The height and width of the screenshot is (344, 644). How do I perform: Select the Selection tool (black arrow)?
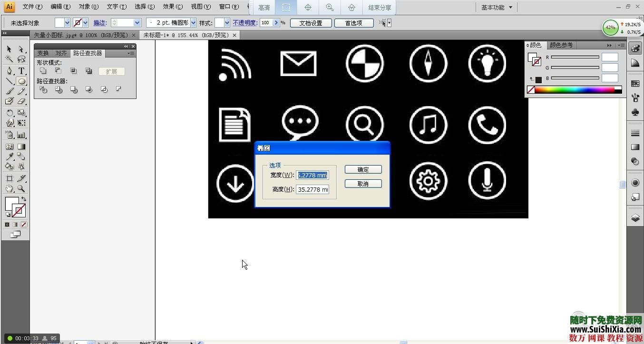point(9,49)
